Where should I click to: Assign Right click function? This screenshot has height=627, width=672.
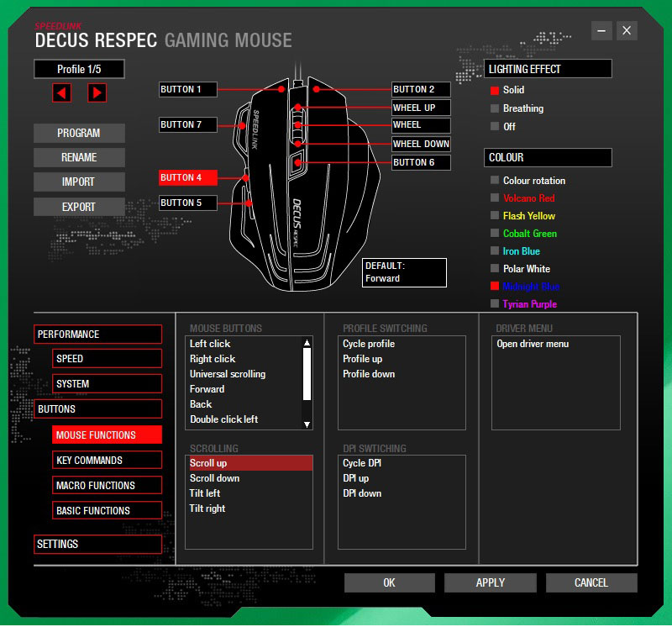244,359
